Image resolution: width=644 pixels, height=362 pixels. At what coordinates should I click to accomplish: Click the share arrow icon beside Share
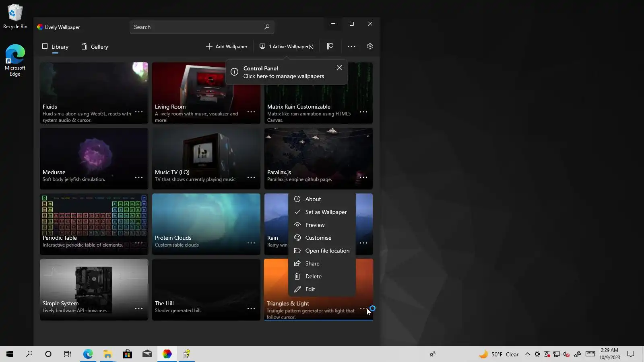(x=297, y=263)
